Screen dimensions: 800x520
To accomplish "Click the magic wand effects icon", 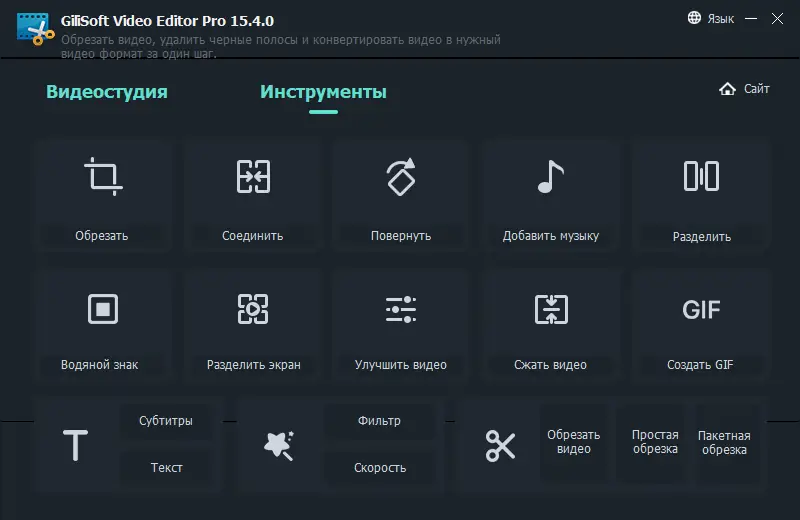I will [x=279, y=445].
